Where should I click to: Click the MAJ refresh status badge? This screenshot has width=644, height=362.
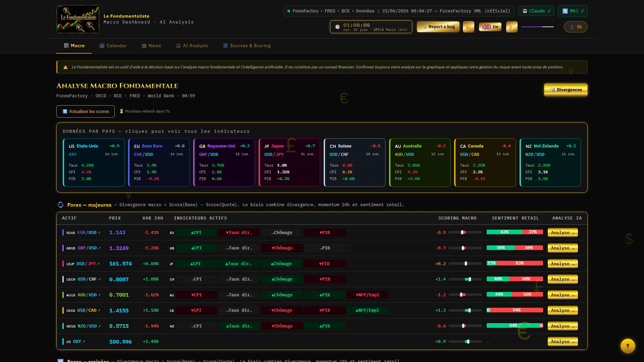point(573,11)
